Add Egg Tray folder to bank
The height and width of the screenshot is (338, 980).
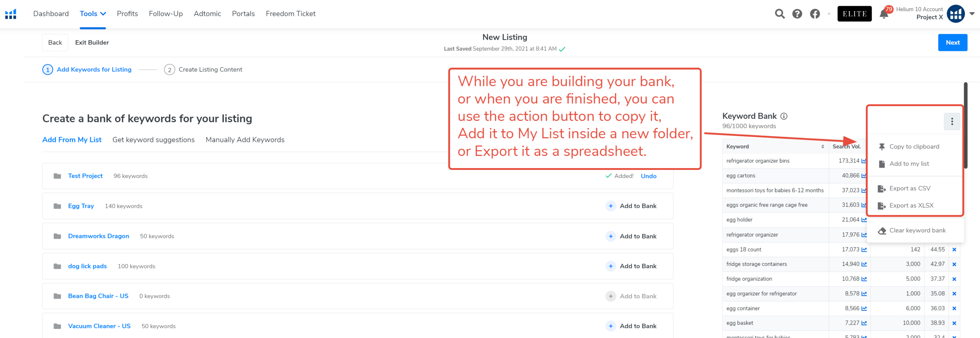point(632,206)
